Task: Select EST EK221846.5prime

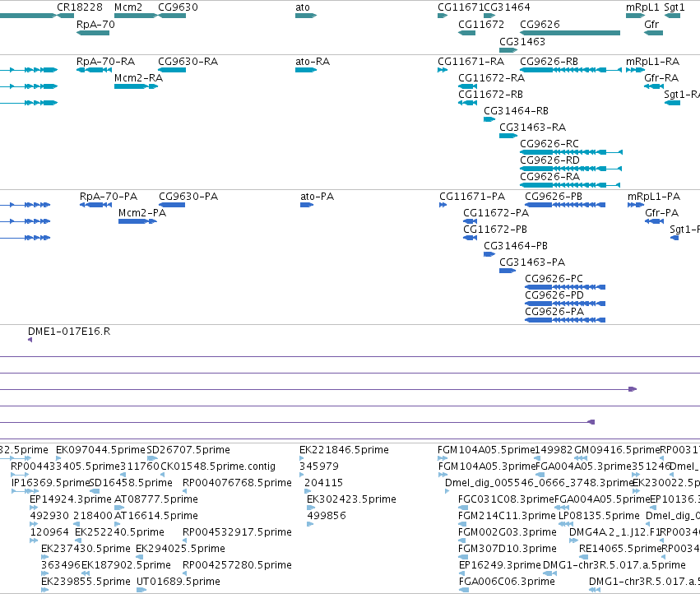Action: pyautogui.click(x=344, y=450)
